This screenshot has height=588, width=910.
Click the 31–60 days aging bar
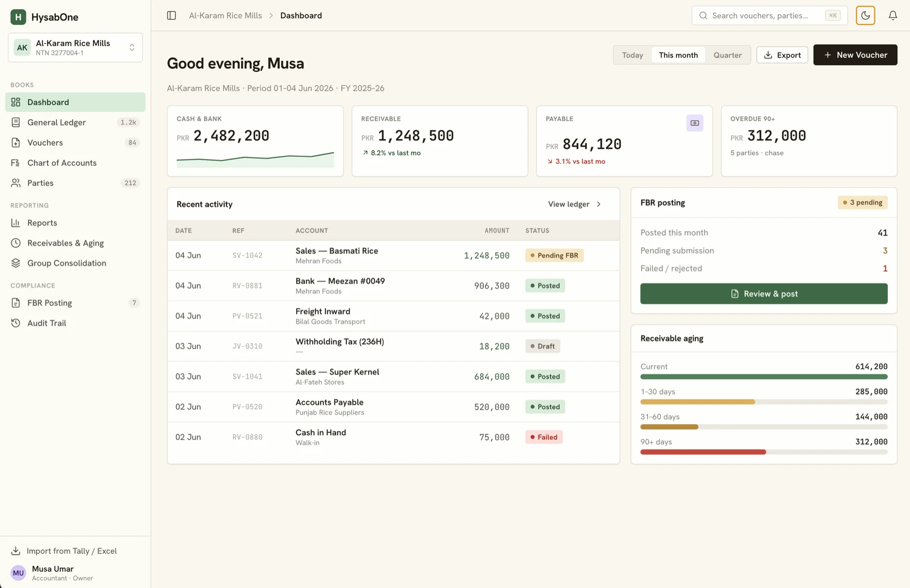pyautogui.click(x=763, y=427)
